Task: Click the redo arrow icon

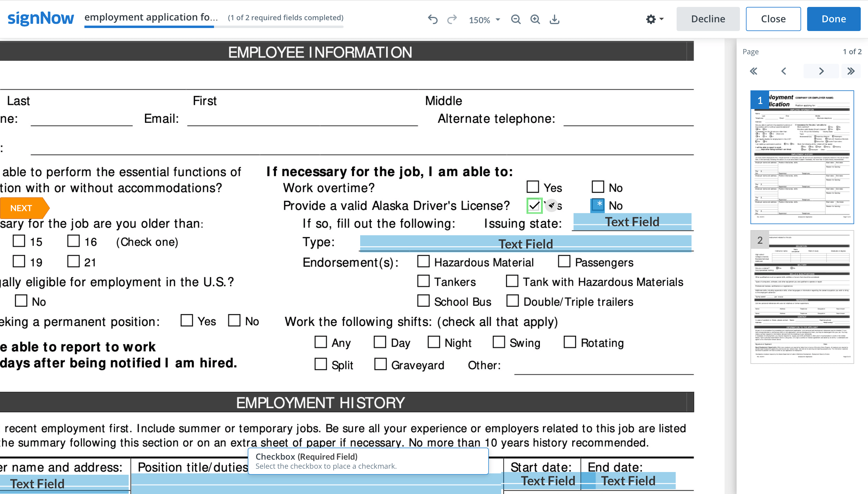Action: (452, 19)
